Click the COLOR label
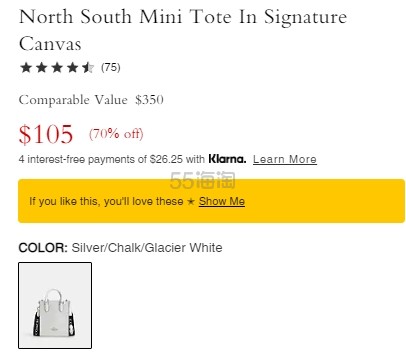The height and width of the screenshot is (360, 406). (43, 248)
